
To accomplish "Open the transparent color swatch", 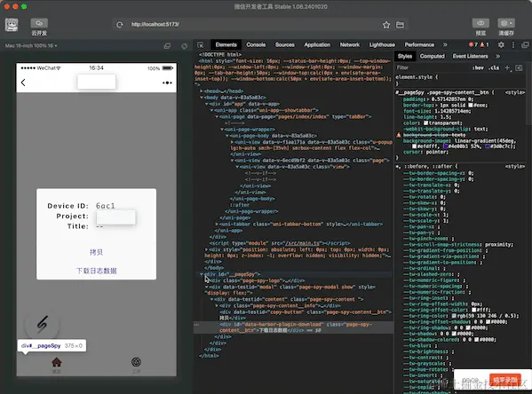I will pyautogui.click(x=425, y=123).
